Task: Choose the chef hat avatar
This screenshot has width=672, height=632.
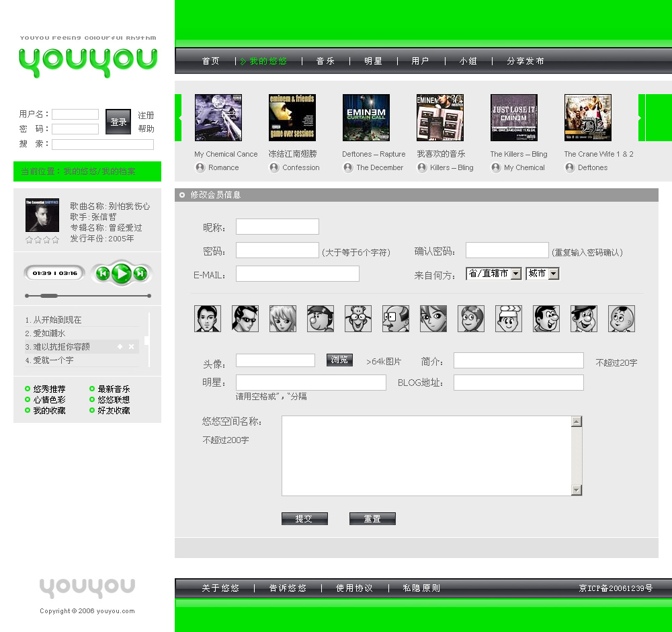Action: coord(509,319)
